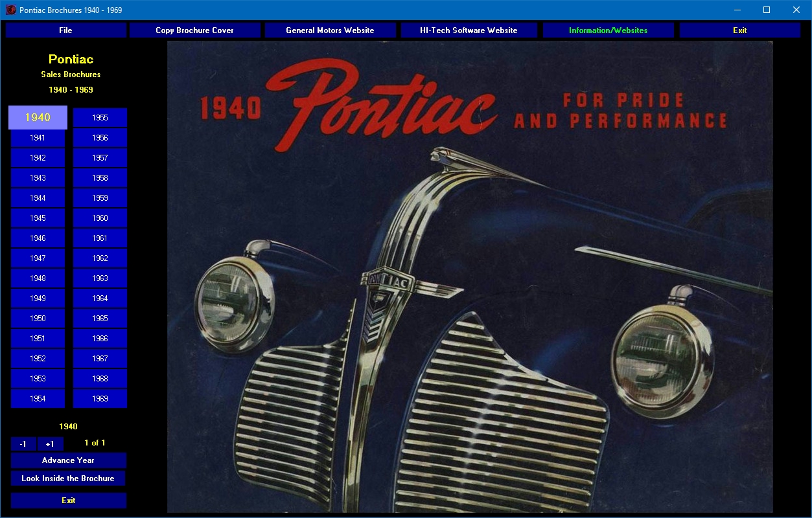The width and height of the screenshot is (812, 518).
Task: Click the top bar Exit button
Action: (x=739, y=30)
